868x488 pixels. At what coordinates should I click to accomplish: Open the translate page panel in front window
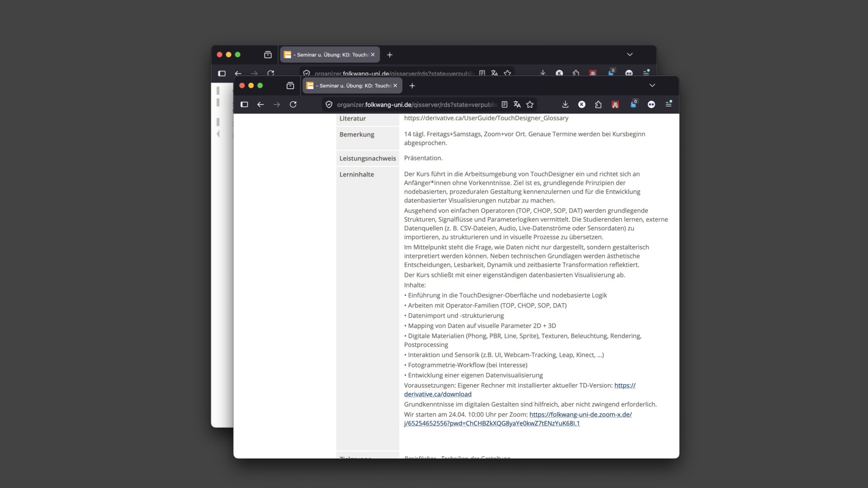[x=517, y=104]
